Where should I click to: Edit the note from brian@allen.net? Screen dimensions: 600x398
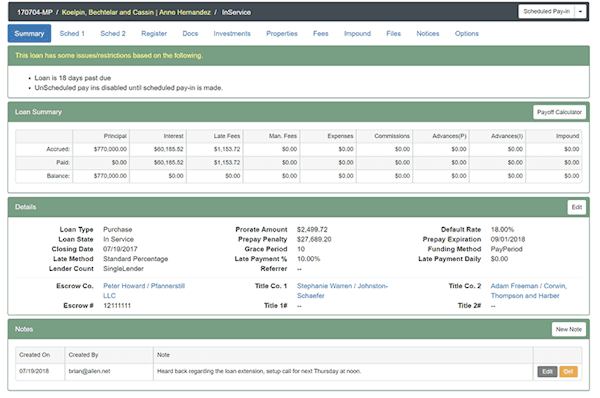(x=547, y=372)
